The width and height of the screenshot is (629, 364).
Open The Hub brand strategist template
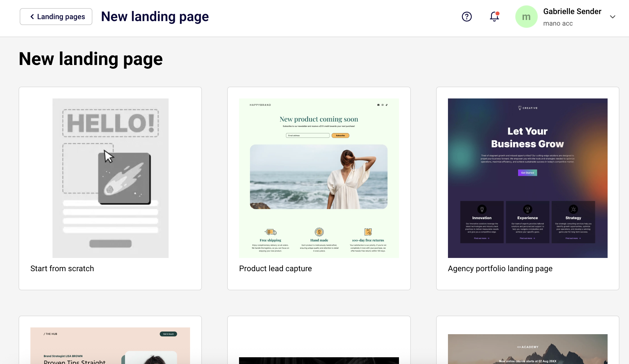tap(110, 345)
